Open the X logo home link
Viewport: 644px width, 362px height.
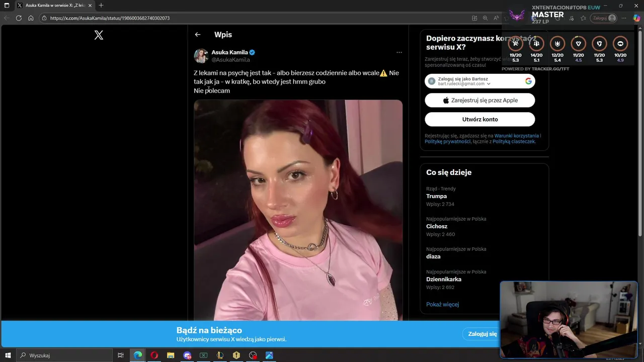(99, 35)
